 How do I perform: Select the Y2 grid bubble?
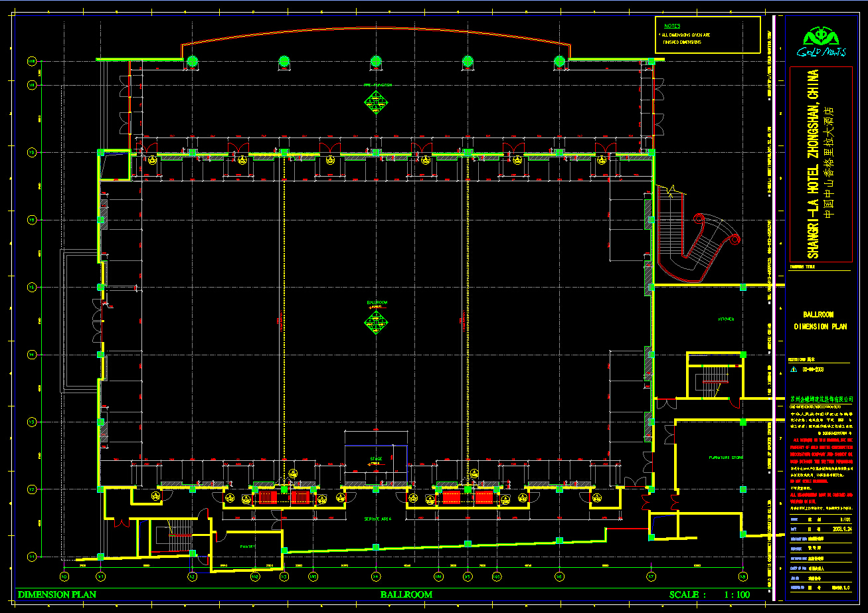coord(31,489)
